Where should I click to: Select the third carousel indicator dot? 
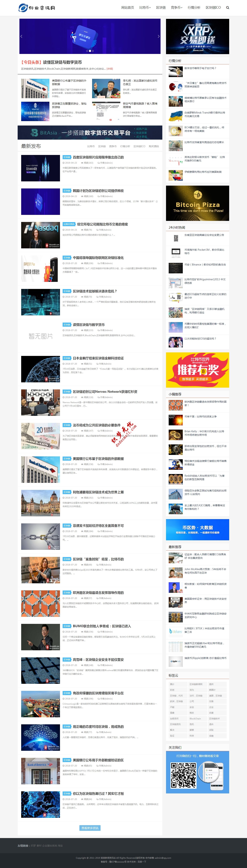(x=93, y=51)
